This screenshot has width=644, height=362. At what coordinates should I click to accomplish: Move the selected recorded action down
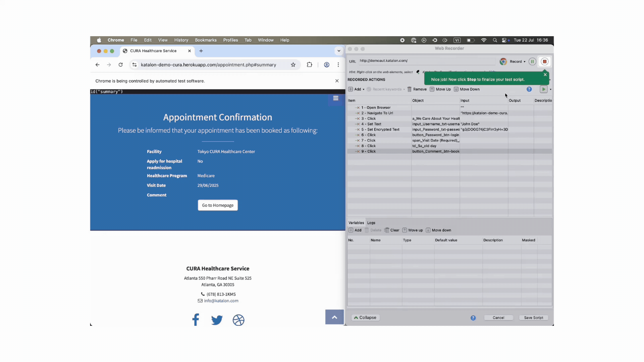(x=467, y=89)
